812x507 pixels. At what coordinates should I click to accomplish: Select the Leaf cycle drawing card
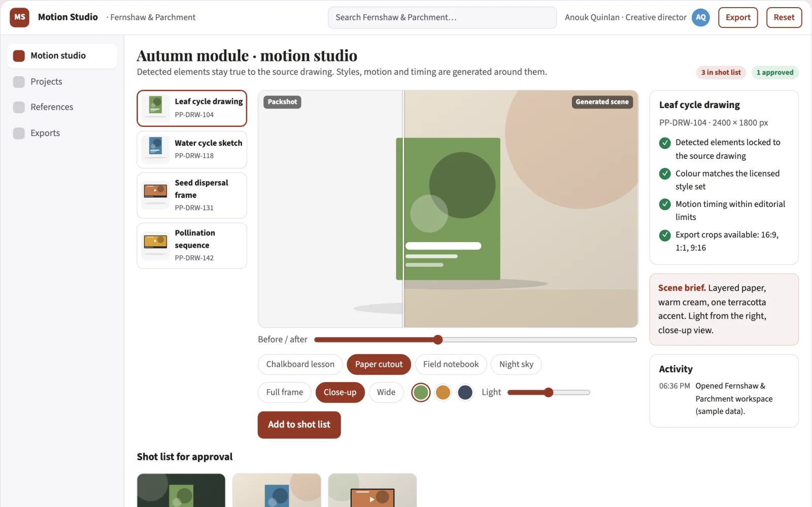click(x=192, y=108)
